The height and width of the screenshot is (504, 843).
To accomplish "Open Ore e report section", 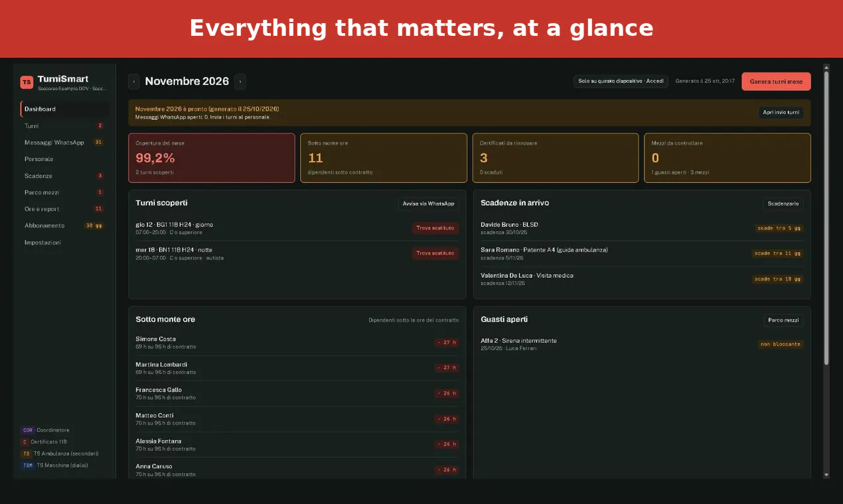I will [64, 209].
